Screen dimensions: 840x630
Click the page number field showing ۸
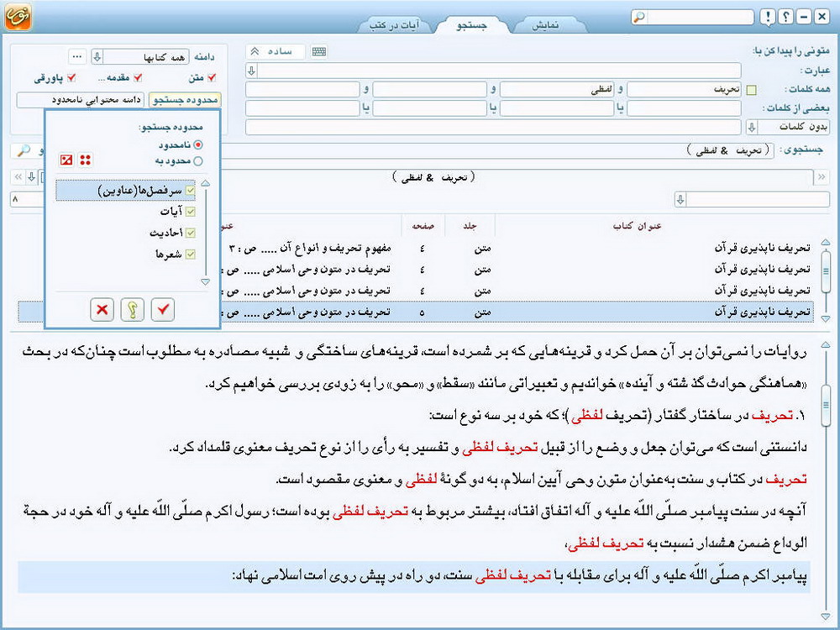coord(27,199)
